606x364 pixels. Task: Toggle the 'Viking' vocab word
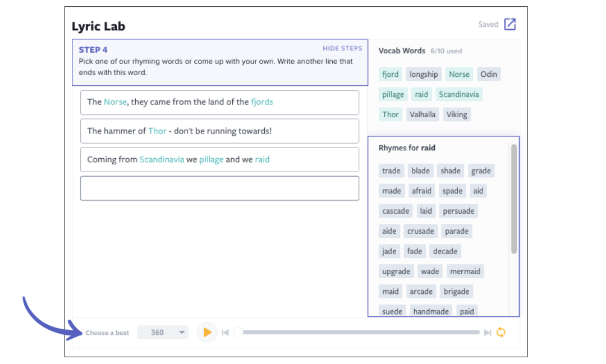coord(457,114)
